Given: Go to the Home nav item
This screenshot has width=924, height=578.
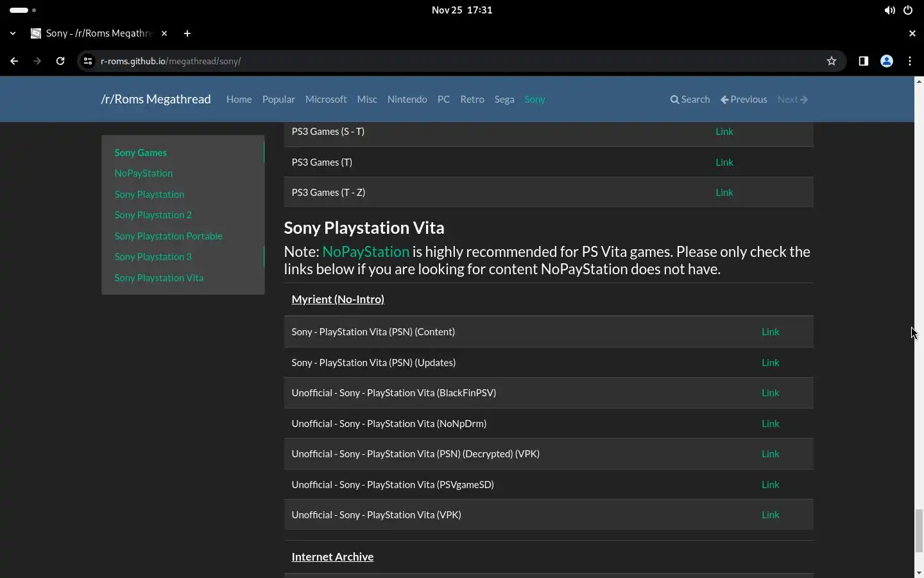Looking at the screenshot, I should (239, 99).
